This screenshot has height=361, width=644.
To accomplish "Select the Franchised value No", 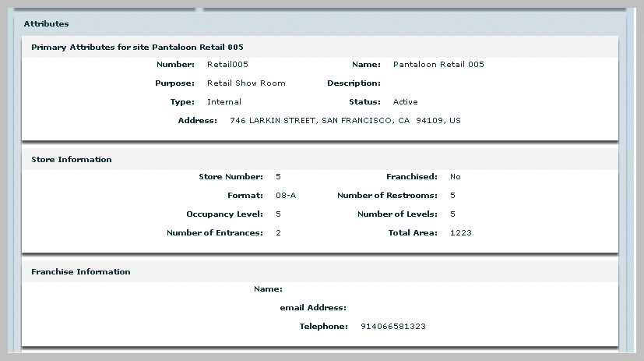I will pos(455,177).
